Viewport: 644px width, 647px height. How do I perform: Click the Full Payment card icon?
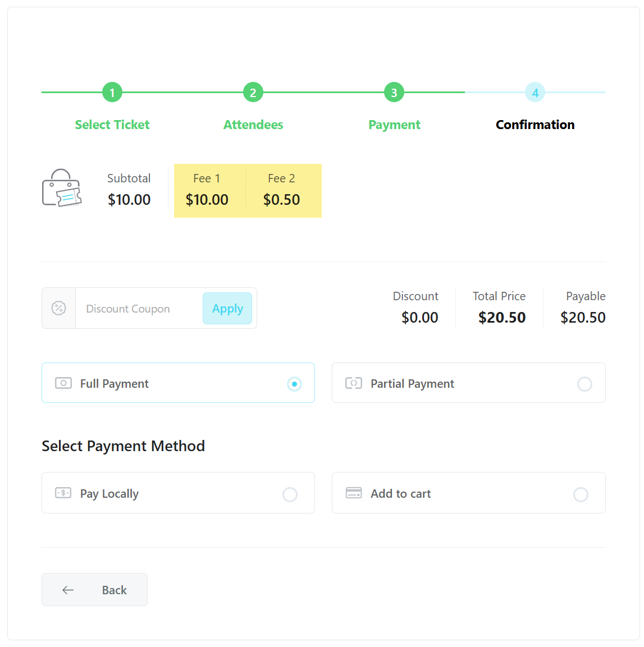(63, 383)
